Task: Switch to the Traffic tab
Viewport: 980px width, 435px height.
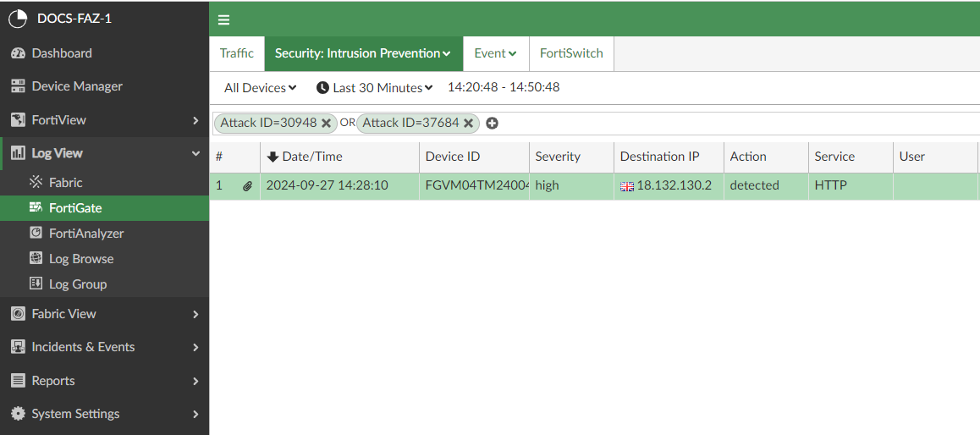Action: point(236,53)
